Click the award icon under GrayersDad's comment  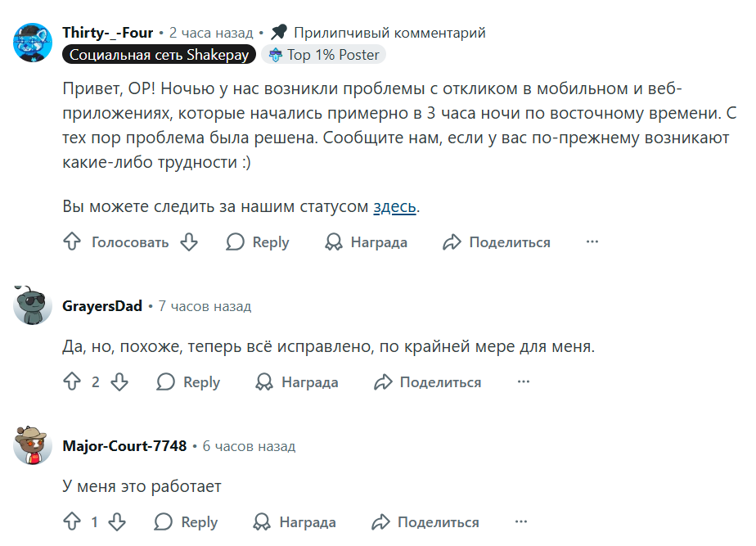click(263, 381)
